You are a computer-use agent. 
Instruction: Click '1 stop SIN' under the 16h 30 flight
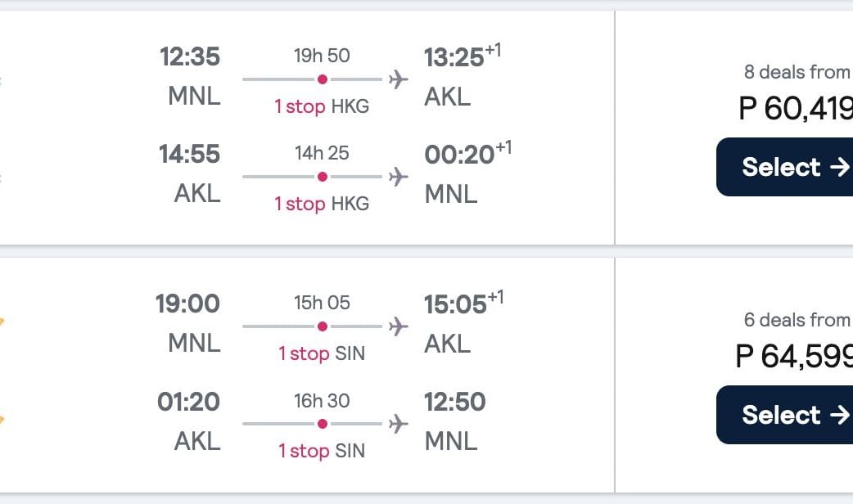[x=322, y=451]
